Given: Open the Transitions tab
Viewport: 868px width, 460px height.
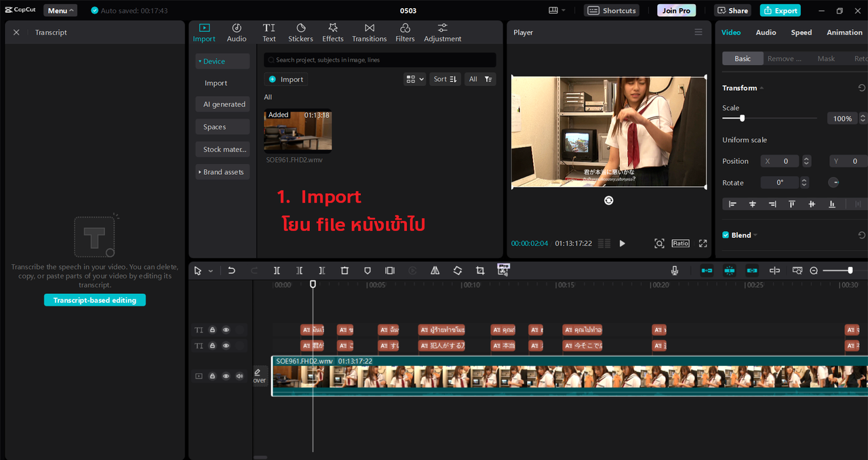Looking at the screenshot, I should tap(370, 33).
